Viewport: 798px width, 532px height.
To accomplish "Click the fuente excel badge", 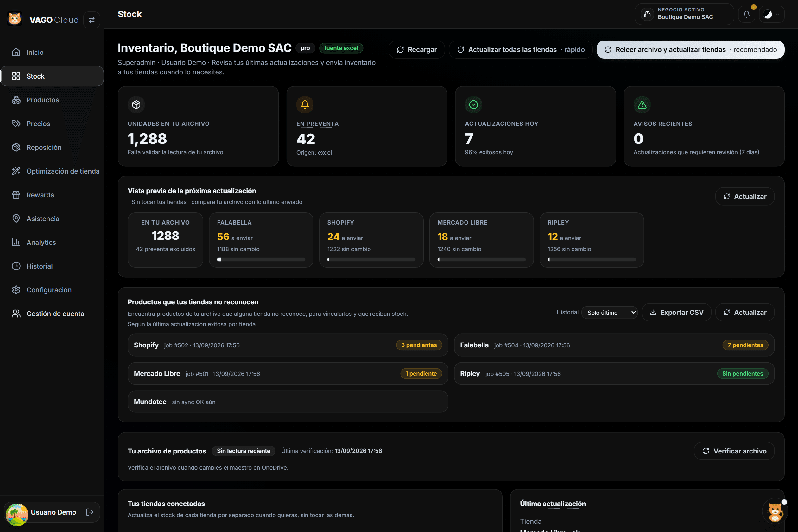I will 341,48.
